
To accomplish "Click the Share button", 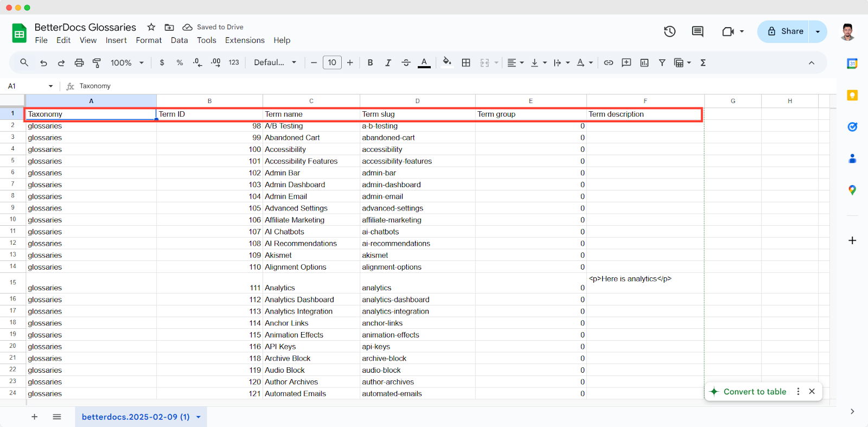I will (783, 31).
